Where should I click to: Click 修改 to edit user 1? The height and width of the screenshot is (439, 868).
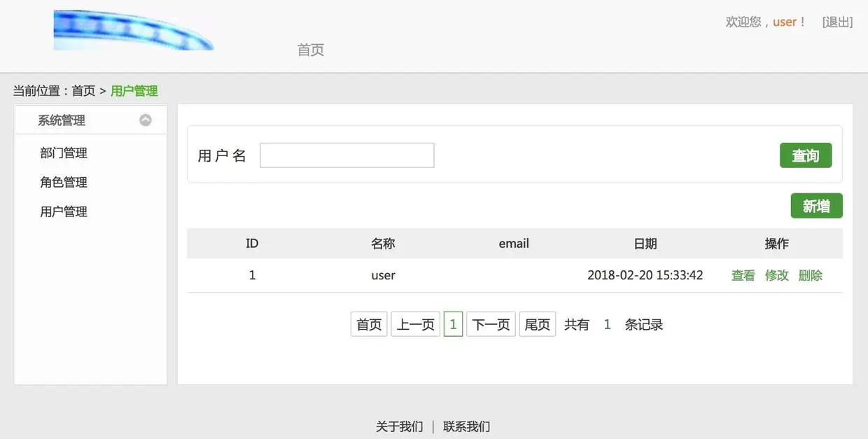[777, 274]
